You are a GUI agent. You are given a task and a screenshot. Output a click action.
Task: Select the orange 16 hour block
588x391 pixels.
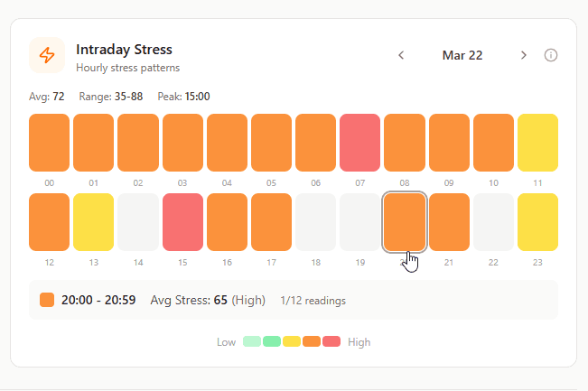[227, 222]
